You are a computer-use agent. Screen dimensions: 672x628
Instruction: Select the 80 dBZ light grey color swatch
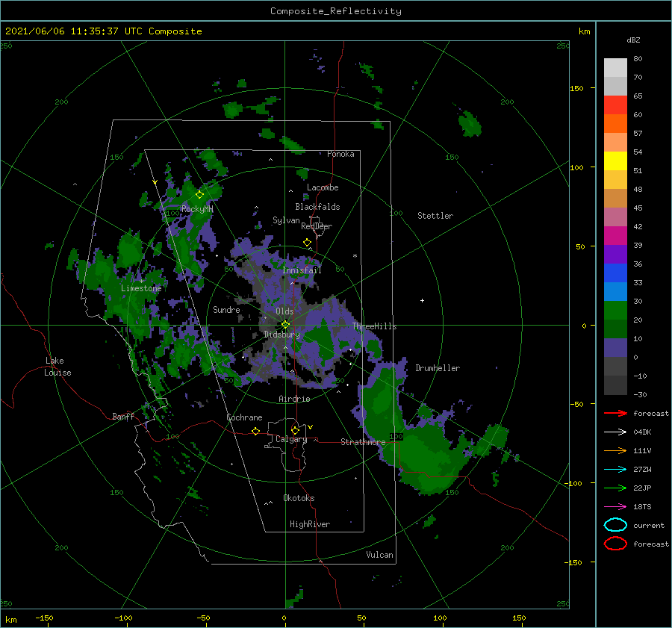615,67
